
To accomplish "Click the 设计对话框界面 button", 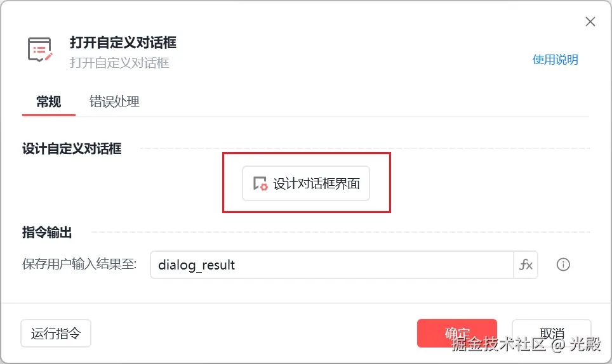I will [305, 183].
